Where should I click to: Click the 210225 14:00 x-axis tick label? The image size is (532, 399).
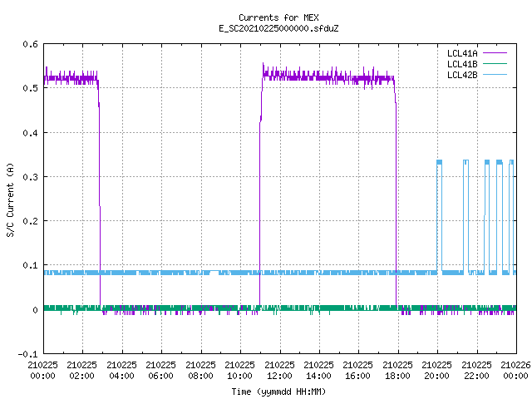point(318,371)
